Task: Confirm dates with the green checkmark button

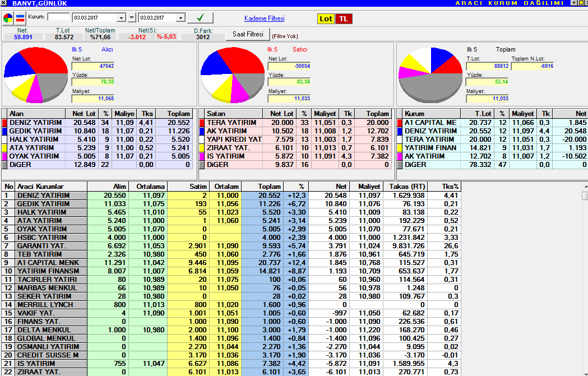Action: click(200, 17)
